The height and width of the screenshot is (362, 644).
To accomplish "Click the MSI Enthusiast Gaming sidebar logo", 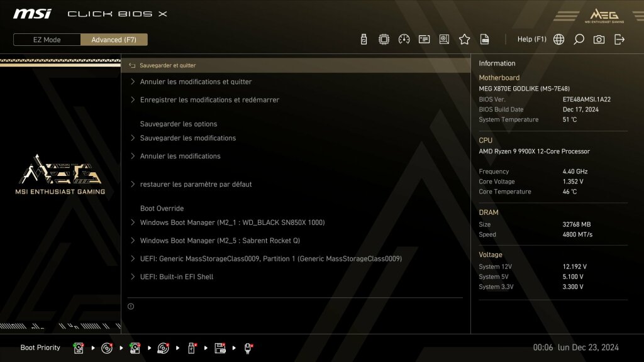I will 60,175.
